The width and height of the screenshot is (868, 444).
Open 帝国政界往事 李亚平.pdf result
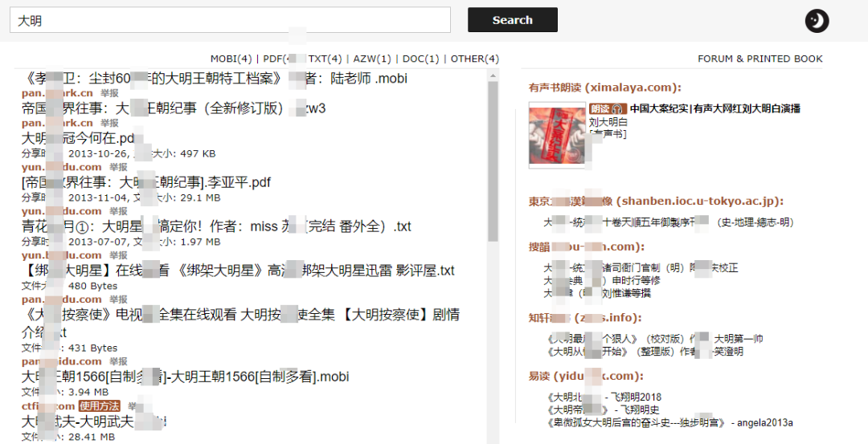tap(146, 182)
